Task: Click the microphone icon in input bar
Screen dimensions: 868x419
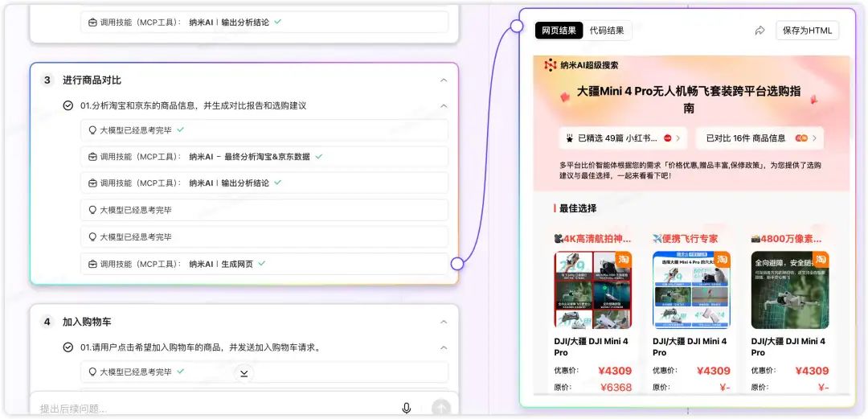Action: tap(407, 409)
